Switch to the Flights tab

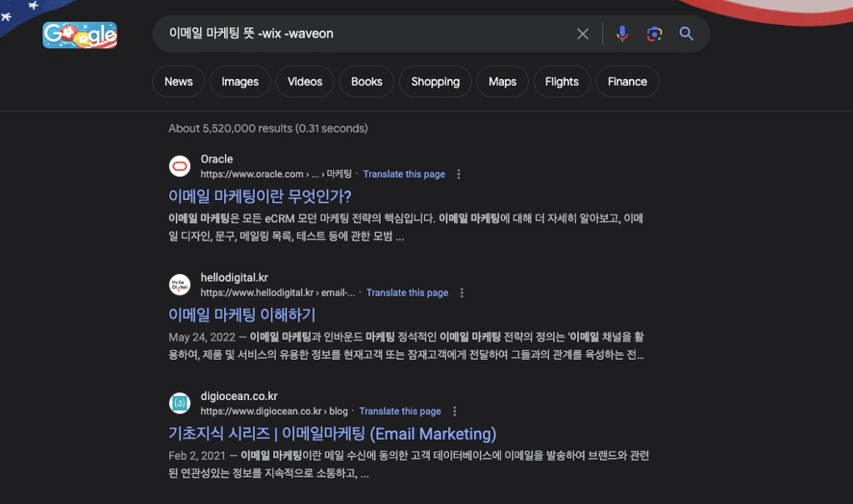(x=562, y=82)
